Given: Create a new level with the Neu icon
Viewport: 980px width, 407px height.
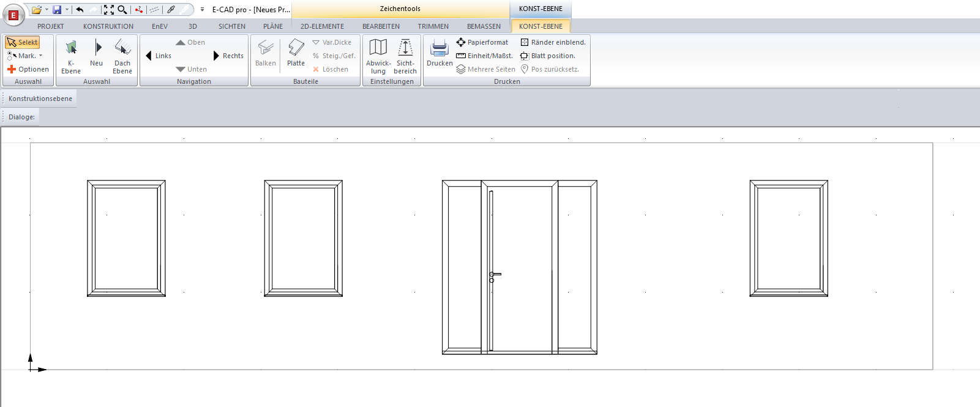Looking at the screenshot, I should point(97,53).
